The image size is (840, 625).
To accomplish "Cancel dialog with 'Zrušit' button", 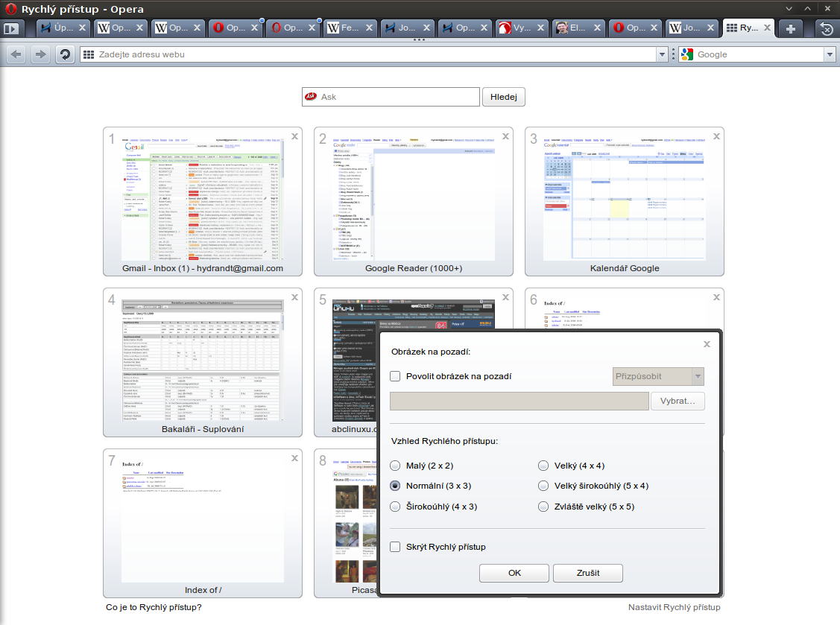I will point(587,573).
